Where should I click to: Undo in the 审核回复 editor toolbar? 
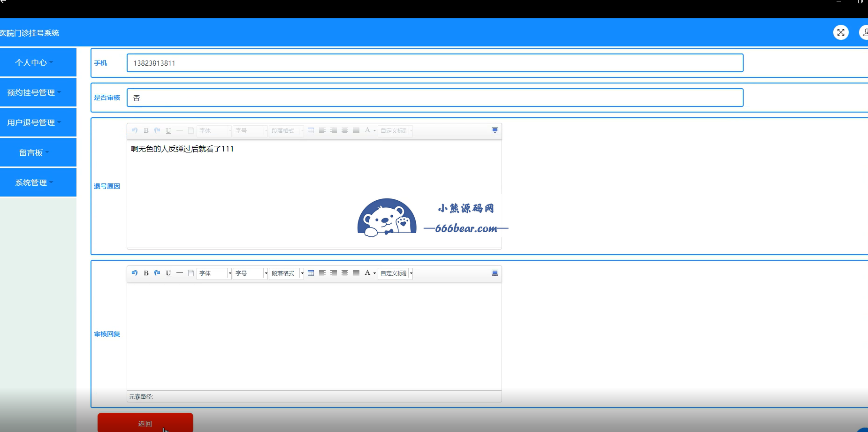pyautogui.click(x=135, y=273)
